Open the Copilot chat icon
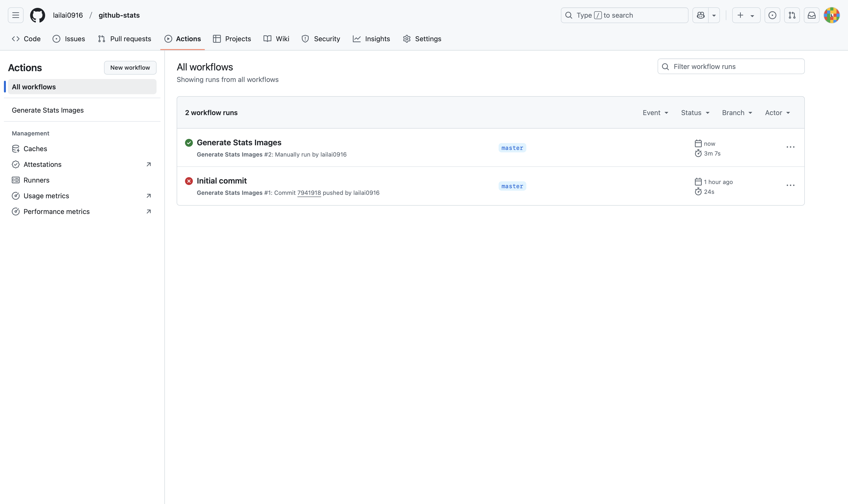 700,15
